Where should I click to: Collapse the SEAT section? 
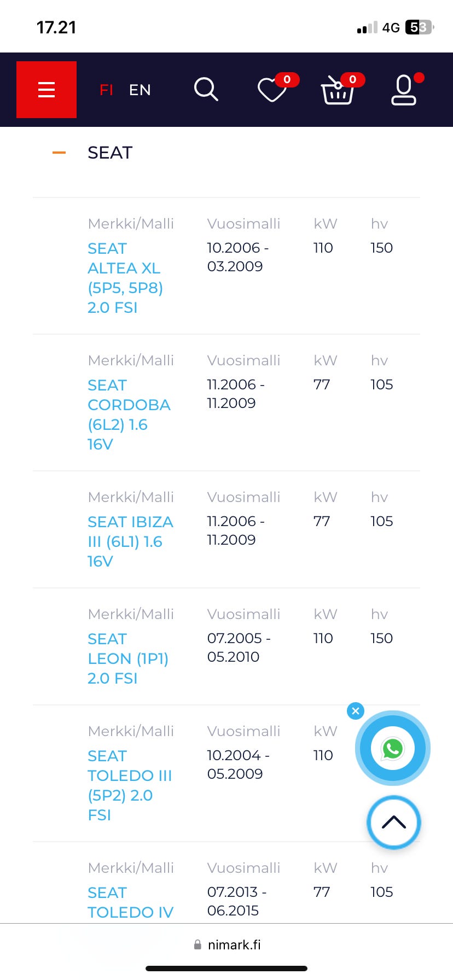[59, 153]
